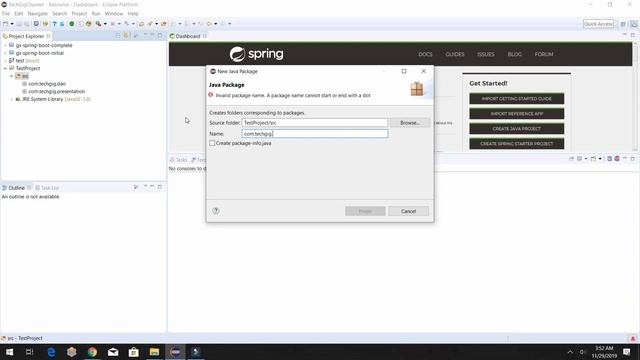
Task: Click Import Getting Started Guide button
Action: coord(516,99)
